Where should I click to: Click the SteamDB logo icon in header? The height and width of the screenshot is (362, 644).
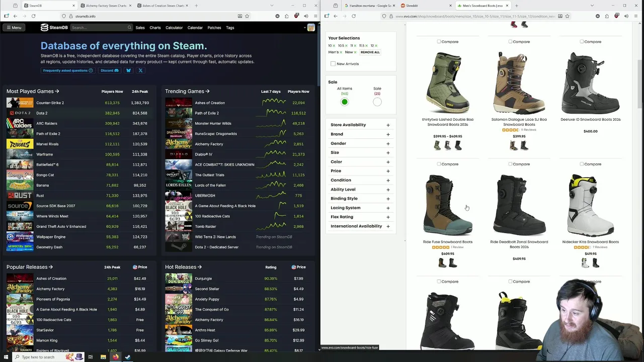pyautogui.click(x=44, y=28)
